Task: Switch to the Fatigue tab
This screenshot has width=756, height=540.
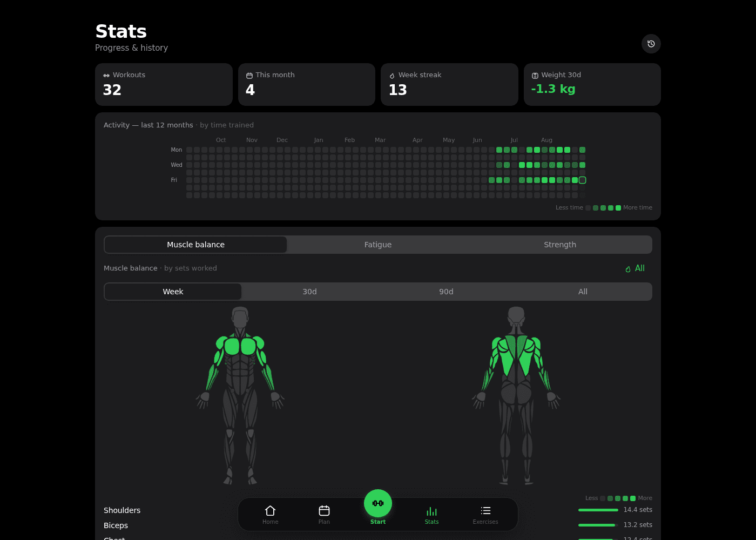Action: (378, 245)
